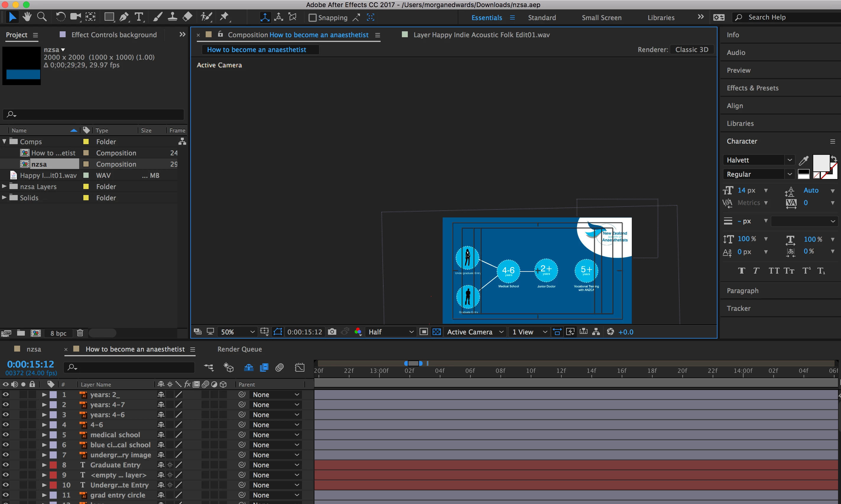The image size is (841, 504).
Task: Select the Zoom tool in toolbar
Action: (x=42, y=17)
